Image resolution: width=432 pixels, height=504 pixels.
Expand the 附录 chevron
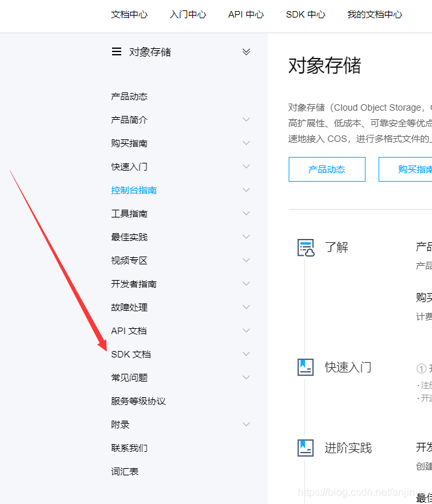click(x=246, y=425)
